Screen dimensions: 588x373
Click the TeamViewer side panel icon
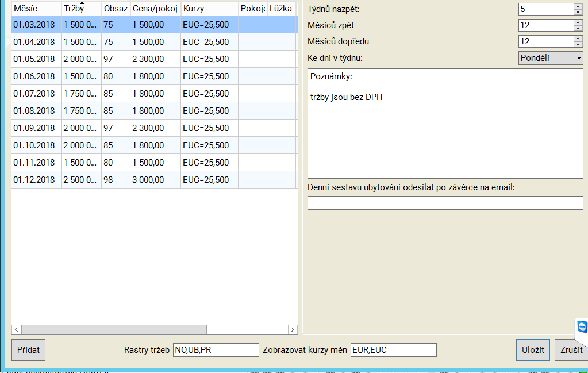coord(582,328)
